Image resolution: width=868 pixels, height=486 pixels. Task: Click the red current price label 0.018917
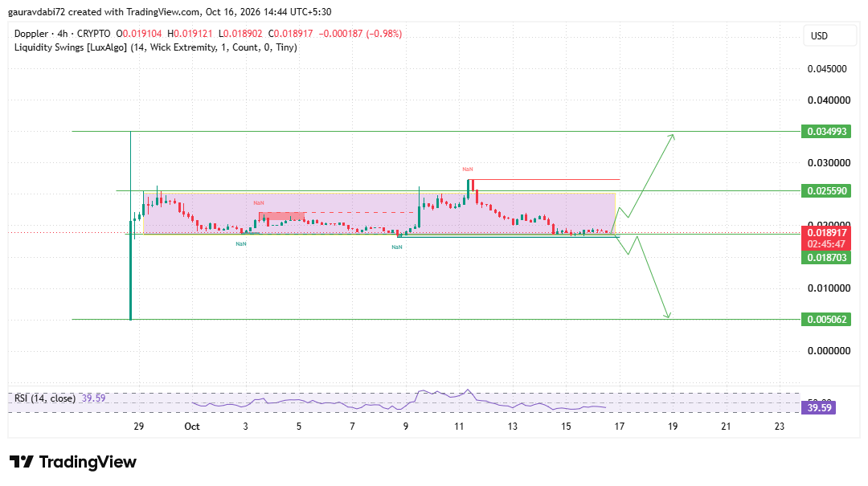826,232
